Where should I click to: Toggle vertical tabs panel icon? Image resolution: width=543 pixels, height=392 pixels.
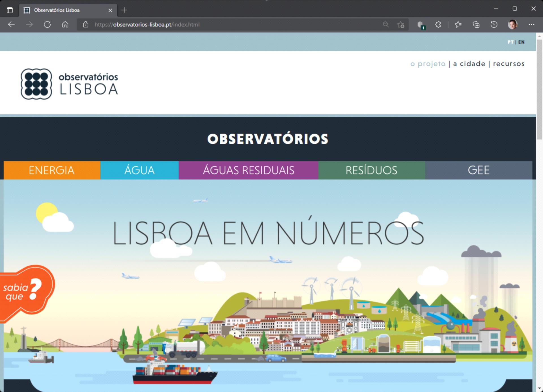click(10, 10)
